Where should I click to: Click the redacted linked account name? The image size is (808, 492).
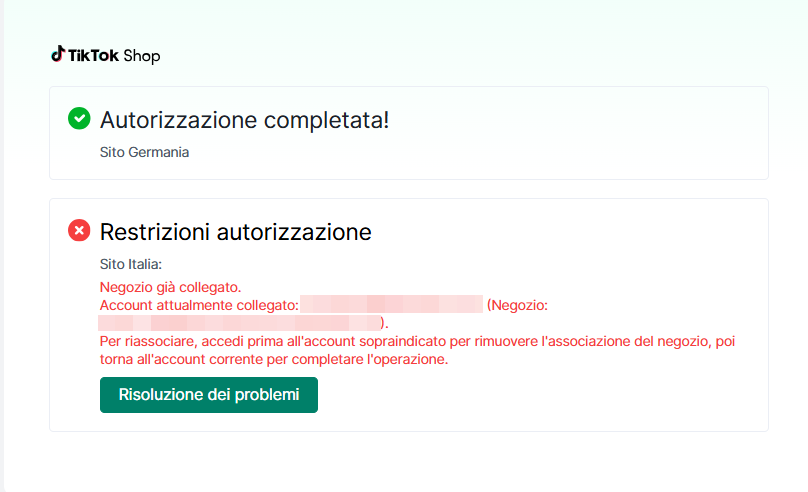click(x=391, y=305)
